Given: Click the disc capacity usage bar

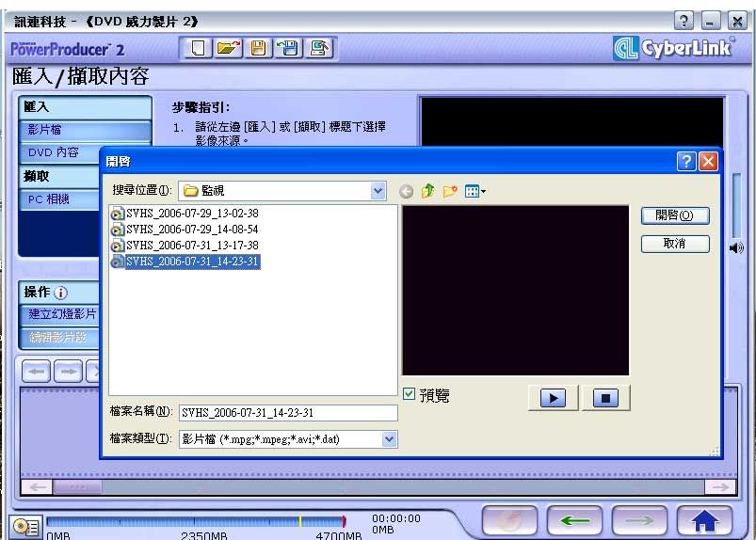Looking at the screenshot, I should 196,522.
